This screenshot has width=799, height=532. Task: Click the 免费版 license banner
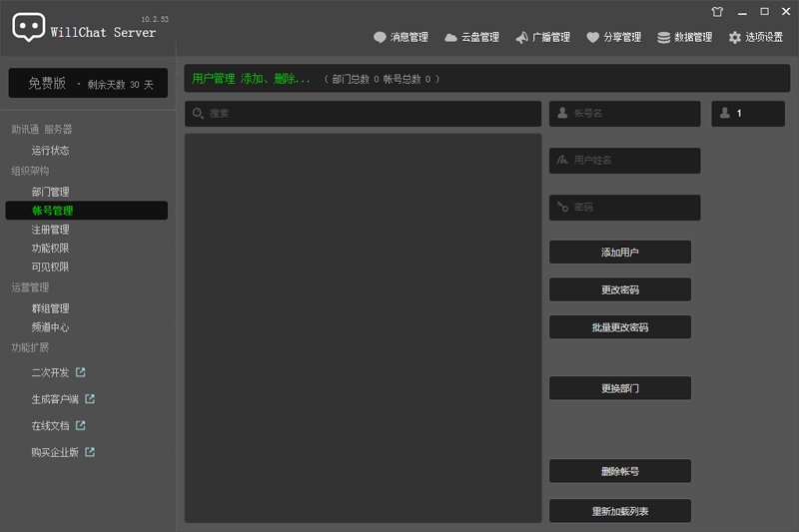tap(88, 84)
